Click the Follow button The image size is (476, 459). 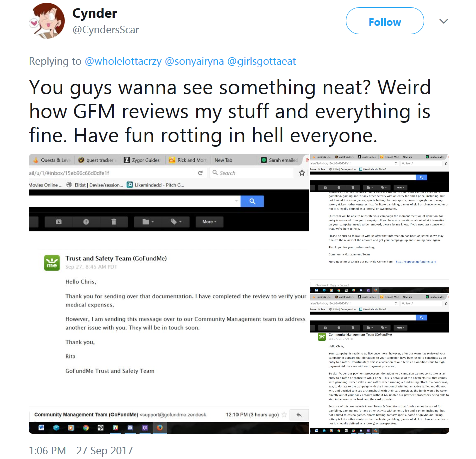click(x=385, y=21)
